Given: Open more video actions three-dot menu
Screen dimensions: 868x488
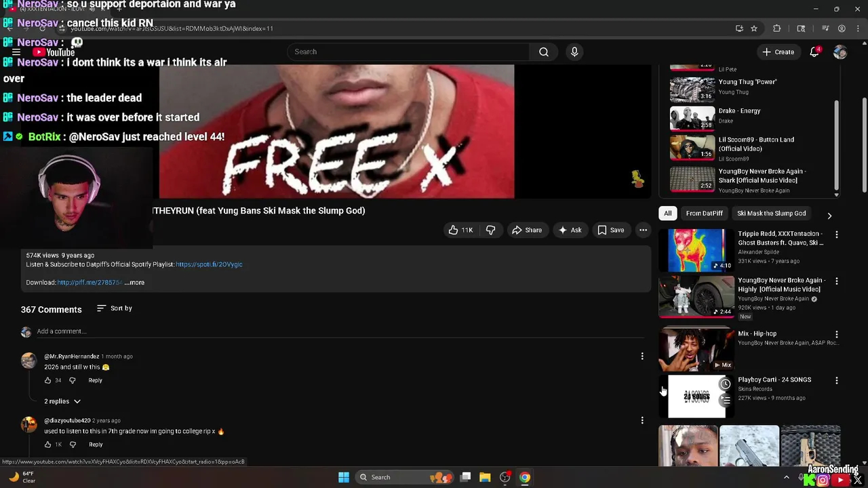Looking at the screenshot, I should (x=643, y=230).
